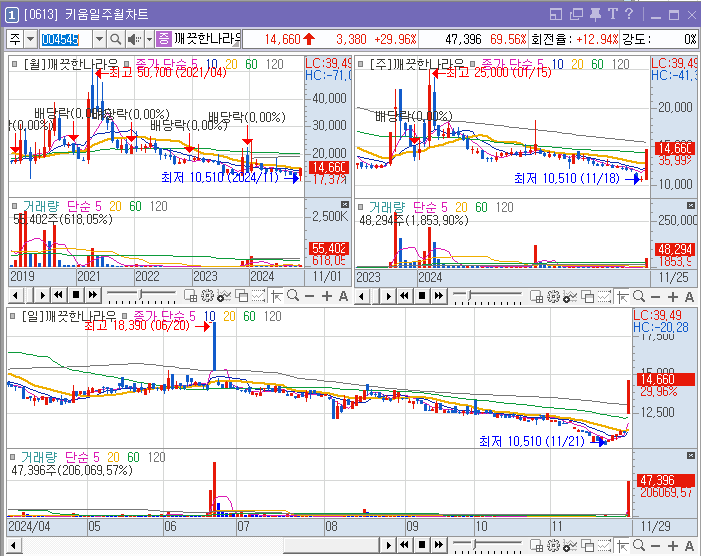
Task: Close the weekly volume panel
Action: [691, 205]
